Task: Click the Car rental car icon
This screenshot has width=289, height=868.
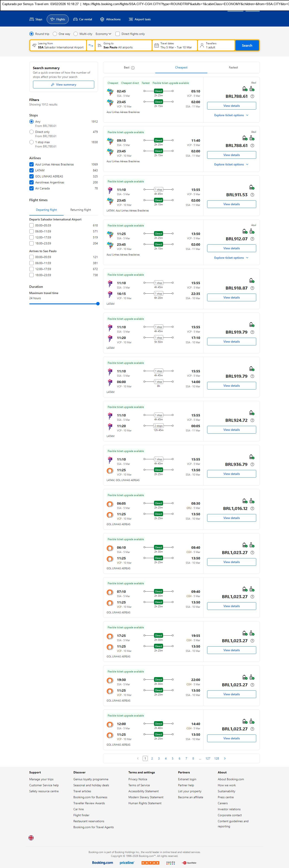Action: coord(76,19)
